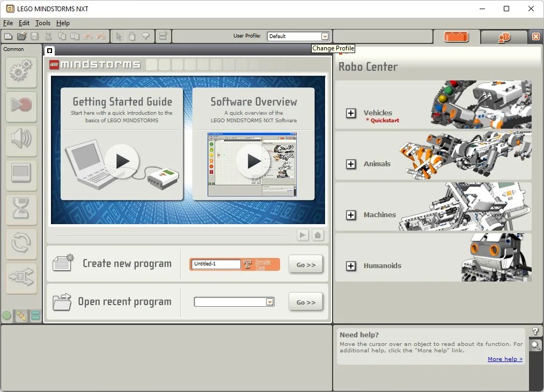Click the Cut scissors toolbar icon

point(48,36)
